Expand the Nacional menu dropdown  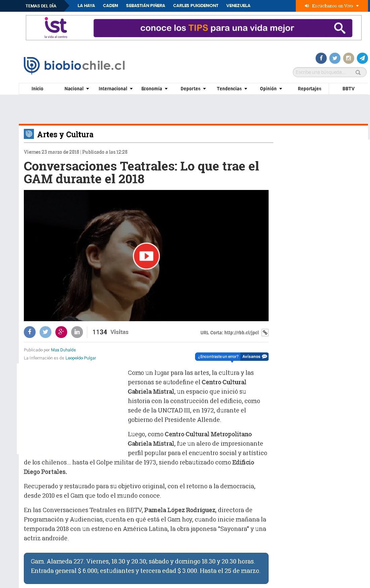(x=77, y=89)
